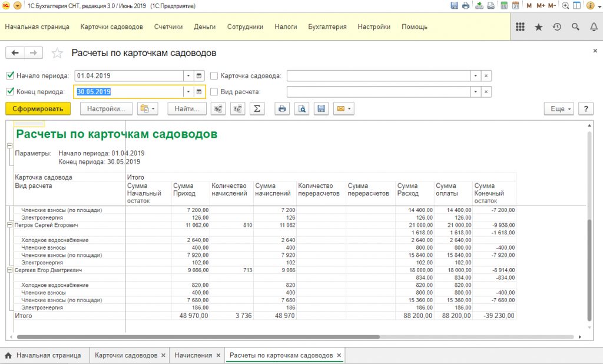Viewport: 603px width, 364px height.
Task: Open the Бухгалтерия menu
Action: [327, 27]
